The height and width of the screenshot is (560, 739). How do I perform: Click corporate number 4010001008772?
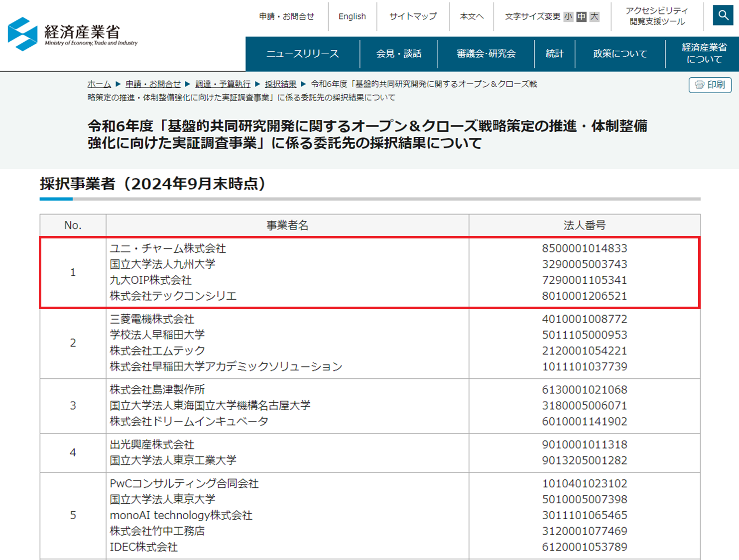coord(585,319)
